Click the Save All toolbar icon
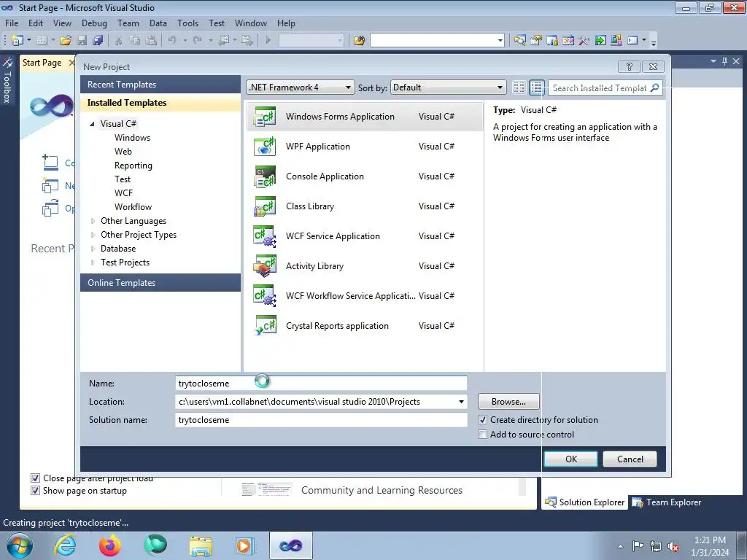Image resolution: width=747 pixels, height=560 pixels. 98,41
